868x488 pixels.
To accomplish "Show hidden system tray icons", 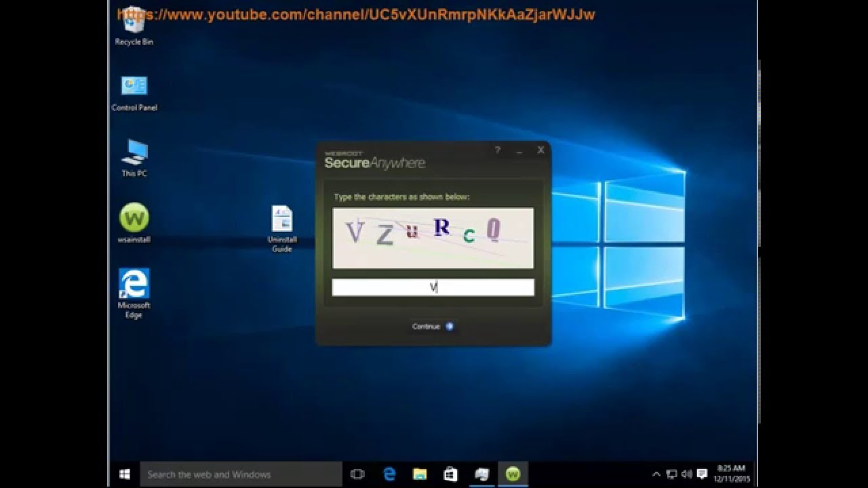I will tap(656, 474).
